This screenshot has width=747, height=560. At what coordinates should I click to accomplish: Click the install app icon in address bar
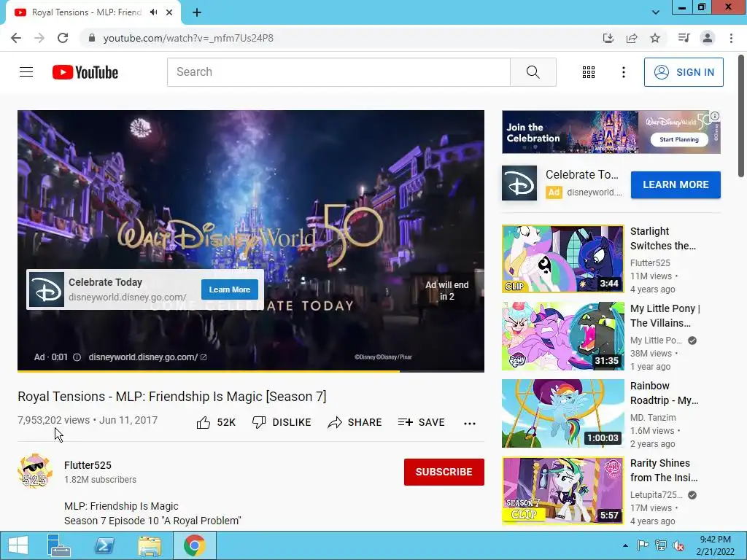coord(608,38)
